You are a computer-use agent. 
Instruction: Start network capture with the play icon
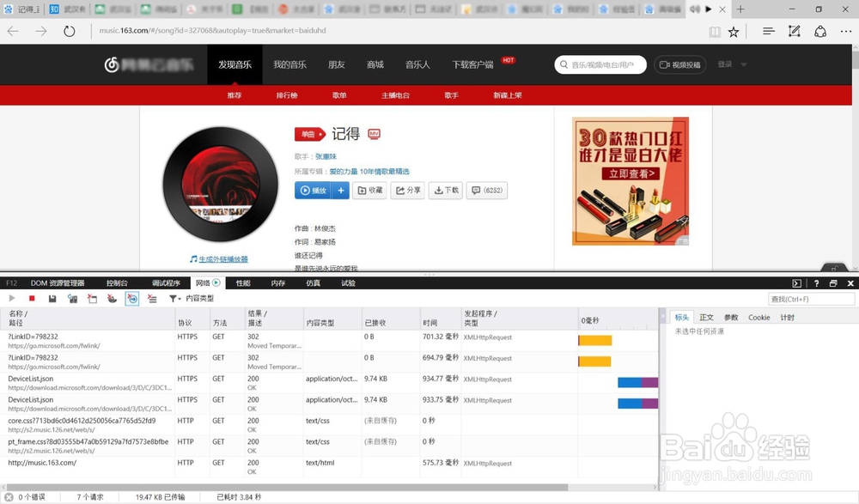tap(11, 299)
